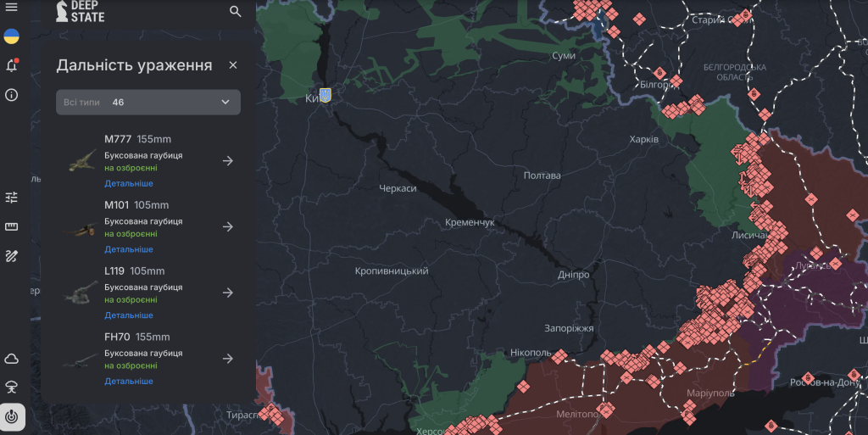Screen dimensions: 868x435
Task: Open the nuclear blast mushroom tool
Action: [x=12, y=388]
